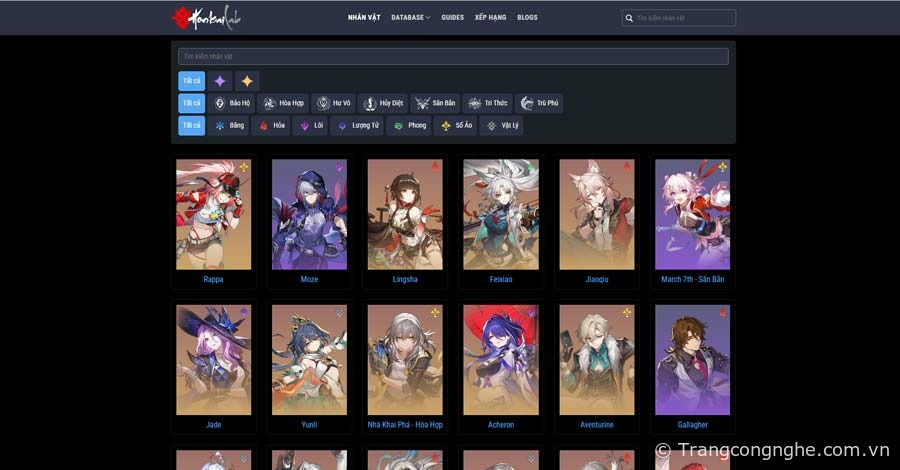Filter by Băng element
This screenshot has height=470, width=900.
228,125
